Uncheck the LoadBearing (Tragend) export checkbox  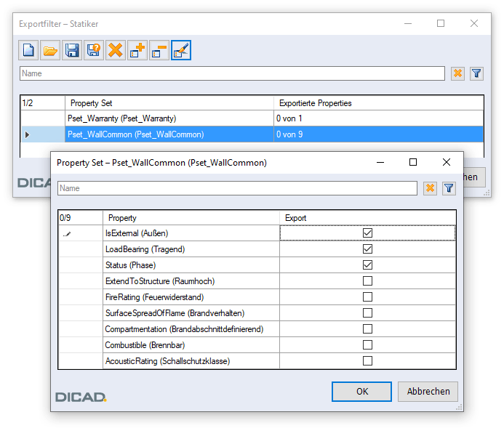pos(367,249)
